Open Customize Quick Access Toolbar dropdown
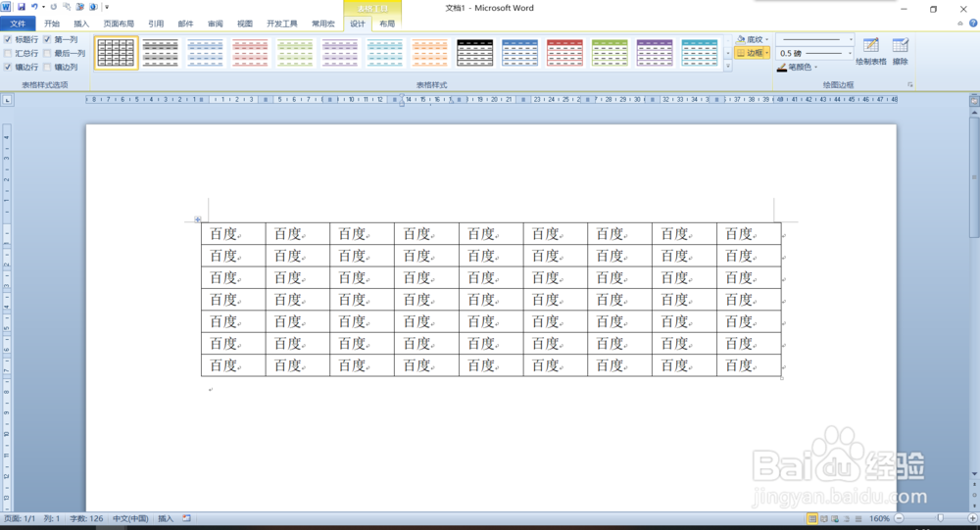Screen dimensions: 980x530 [x=107, y=7]
